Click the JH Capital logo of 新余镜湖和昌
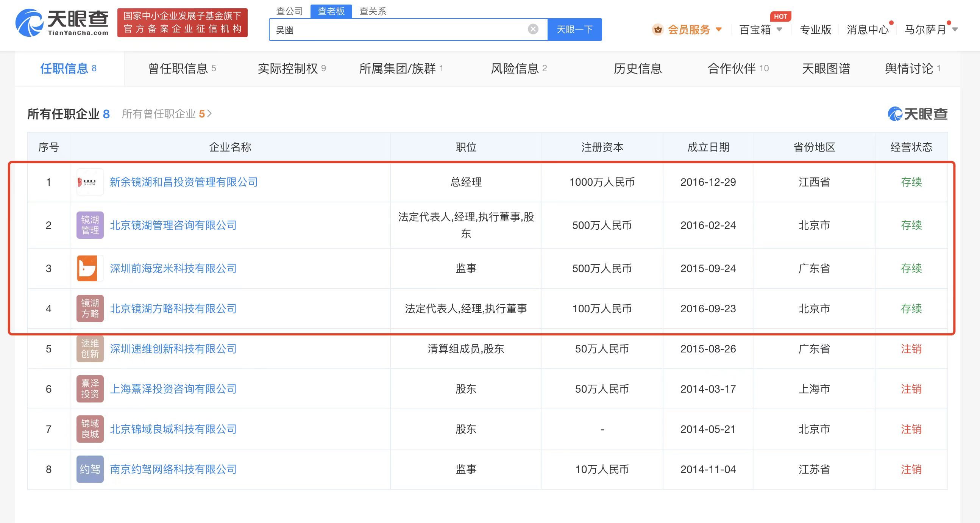 tap(90, 182)
